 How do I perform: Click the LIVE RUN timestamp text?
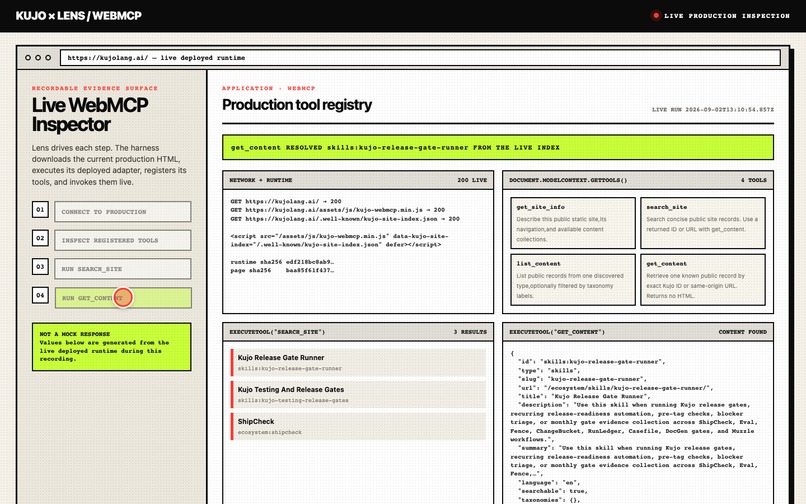(712, 110)
